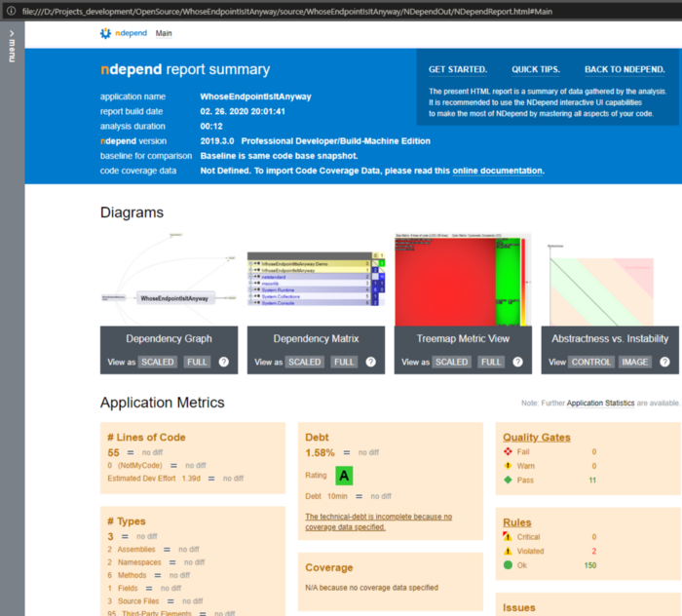Image resolution: width=682 pixels, height=616 pixels.
Task: Expand the collapsed side menu chevron
Action: pos(12,33)
